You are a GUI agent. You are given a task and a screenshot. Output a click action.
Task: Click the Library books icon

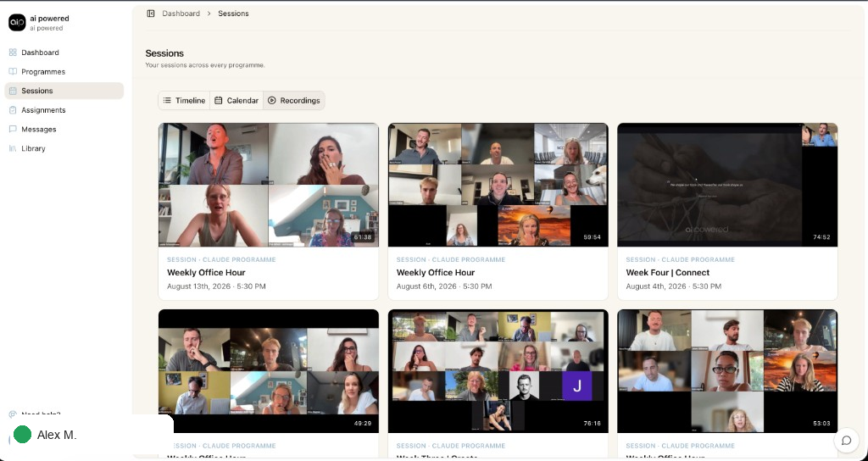pos(13,148)
